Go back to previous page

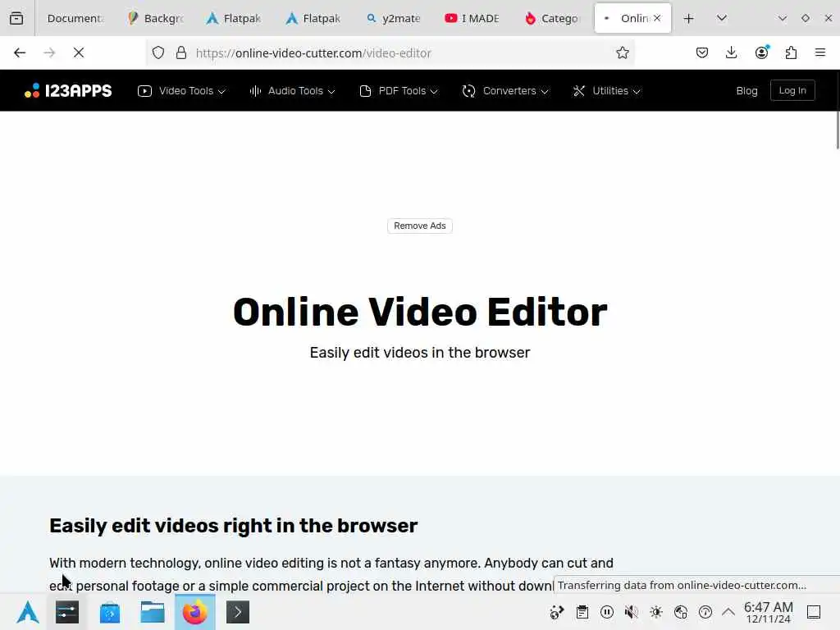click(20, 52)
